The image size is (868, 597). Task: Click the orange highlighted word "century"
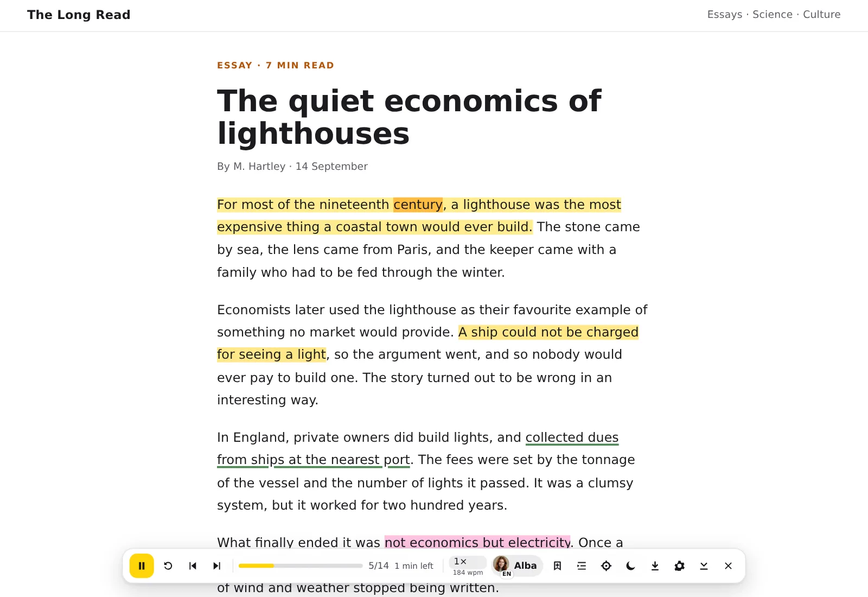[x=418, y=205]
